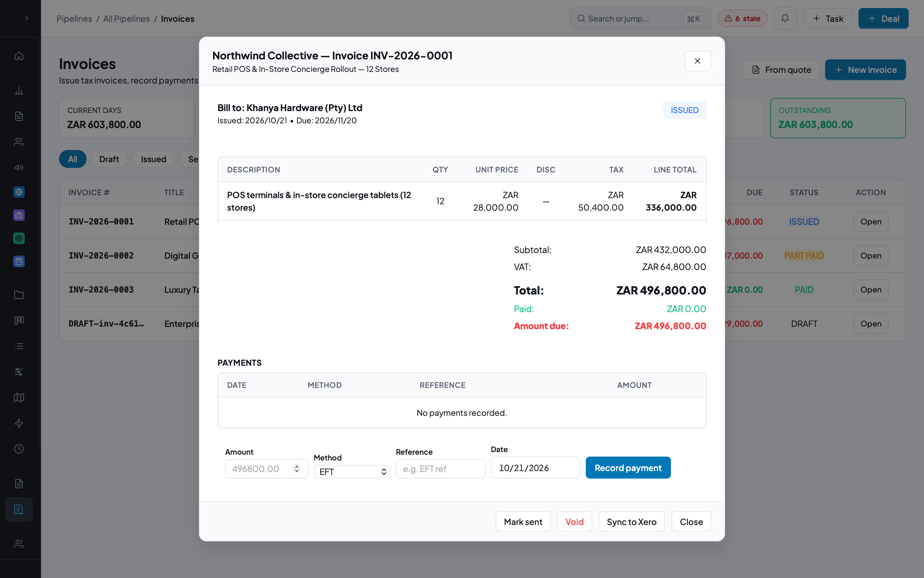
Task: Open the list view icon in sidebar
Action: 19,346
